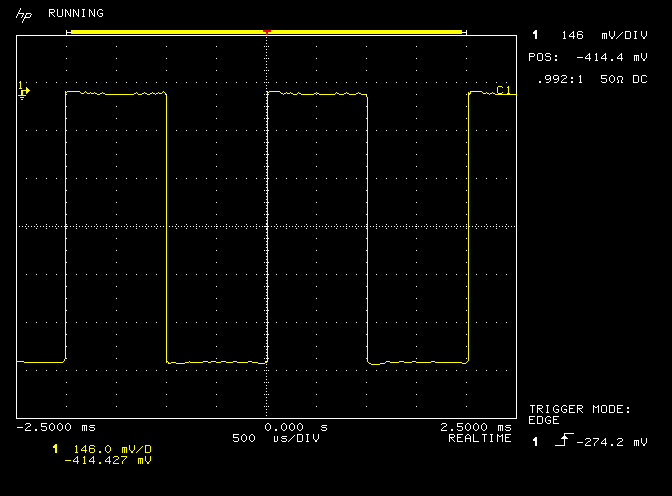Click the -2.5000 ms left time label
Image resolution: width=672 pixels, height=496 pixels.
[49, 427]
